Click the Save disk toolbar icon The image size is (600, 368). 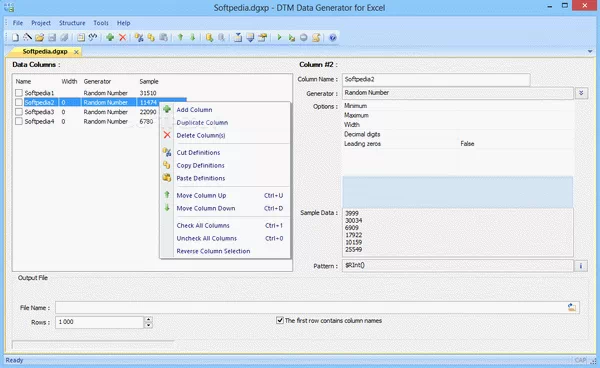coord(52,37)
